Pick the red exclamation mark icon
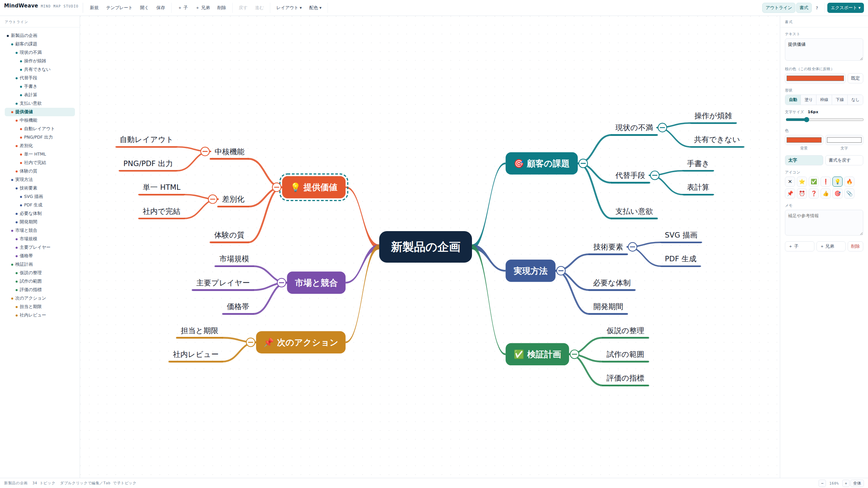868x488 pixels. pyautogui.click(x=826, y=182)
